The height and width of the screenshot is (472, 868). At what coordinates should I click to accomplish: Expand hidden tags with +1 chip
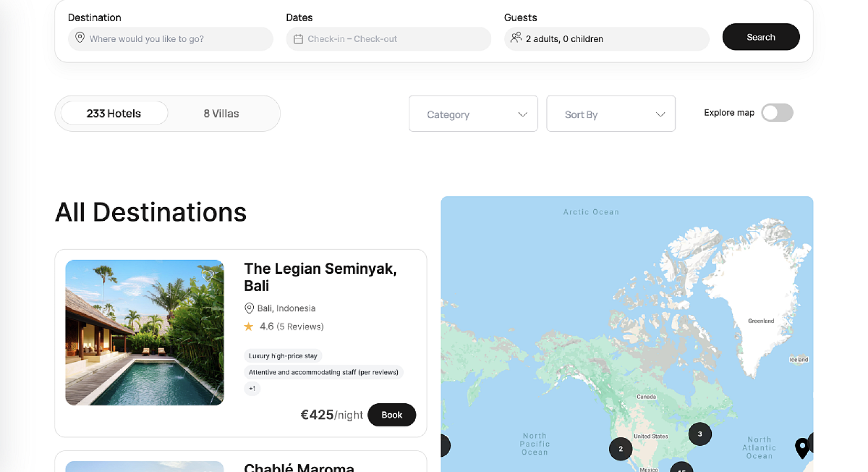pyautogui.click(x=253, y=389)
